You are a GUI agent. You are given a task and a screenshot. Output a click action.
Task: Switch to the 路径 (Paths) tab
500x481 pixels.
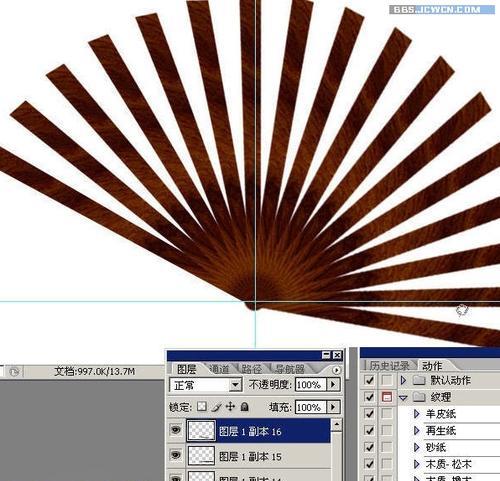click(x=251, y=369)
